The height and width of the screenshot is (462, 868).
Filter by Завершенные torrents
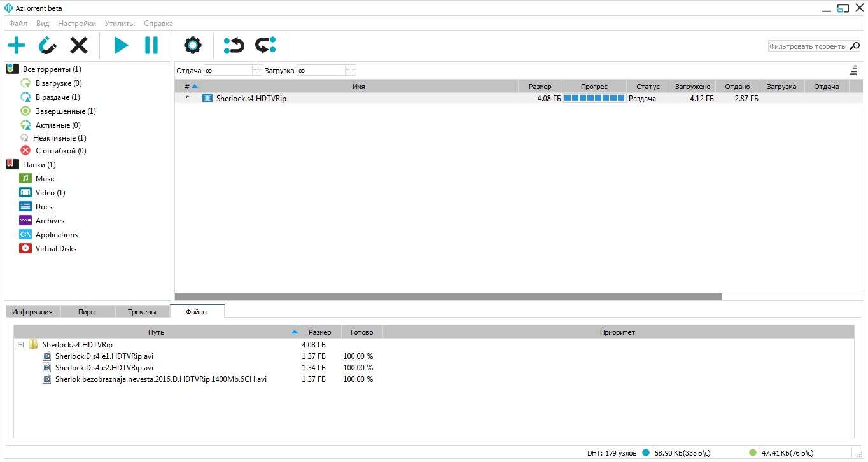(65, 111)
